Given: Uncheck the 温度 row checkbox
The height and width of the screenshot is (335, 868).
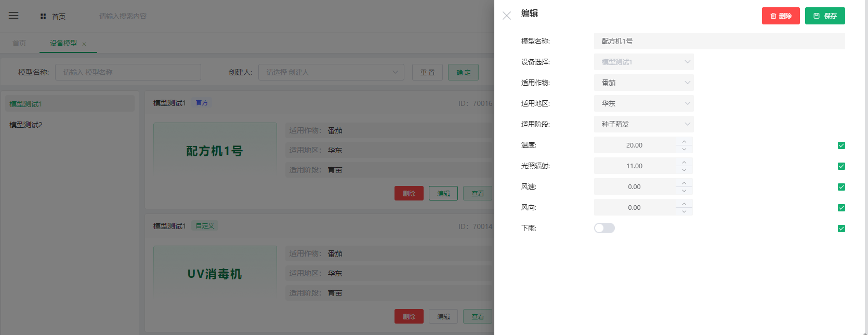Looking at the screenshot, I should pos(841,145).
